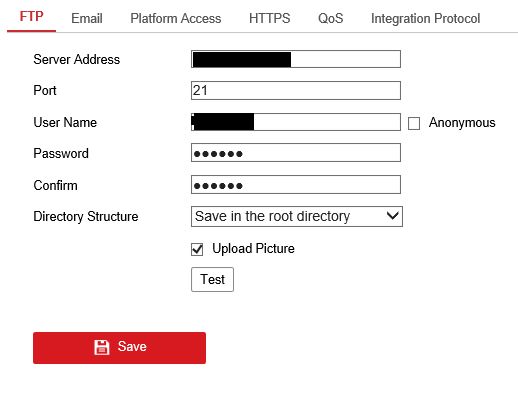This screenshot has height=419, width=518.
Task: Uncheck the Upload Picture checkbox
Action: 197,249
